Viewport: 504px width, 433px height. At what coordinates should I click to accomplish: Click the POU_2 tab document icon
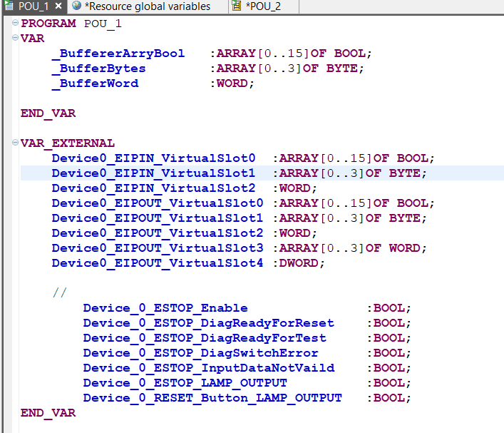click(237, 6)
